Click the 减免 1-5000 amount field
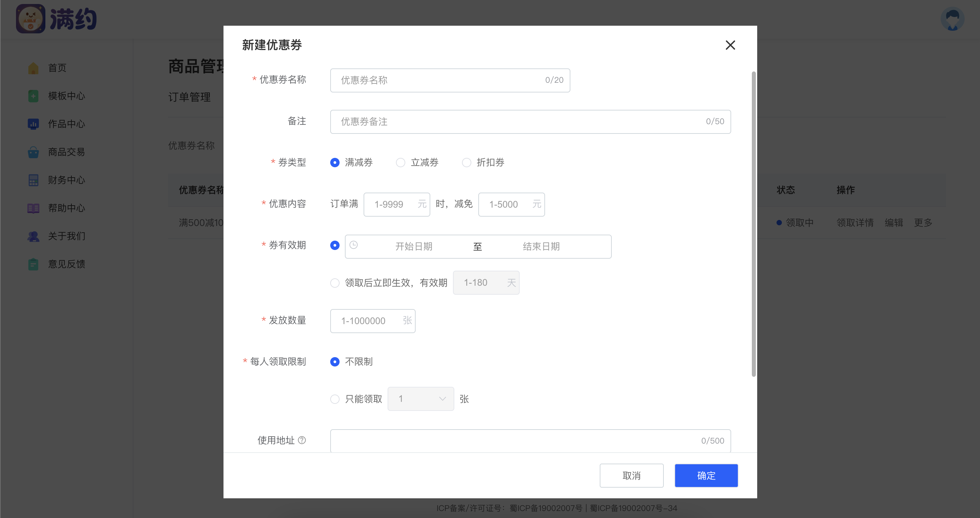 coord(511,205)
